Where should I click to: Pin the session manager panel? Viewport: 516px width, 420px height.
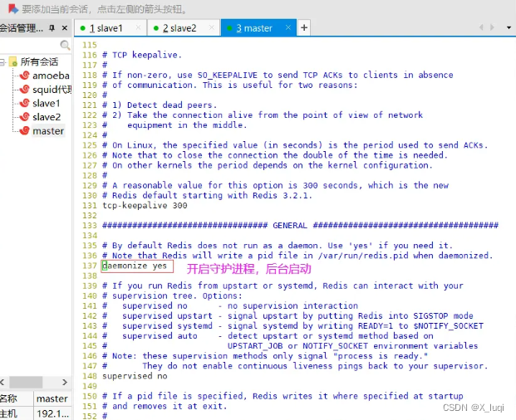pos(52,28)
